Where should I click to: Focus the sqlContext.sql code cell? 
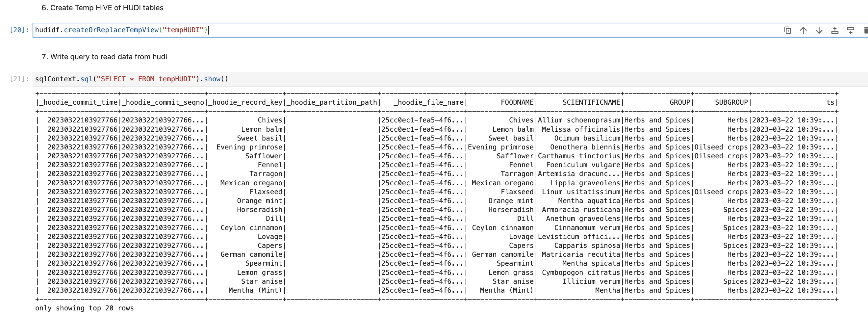tap(404, 79)
